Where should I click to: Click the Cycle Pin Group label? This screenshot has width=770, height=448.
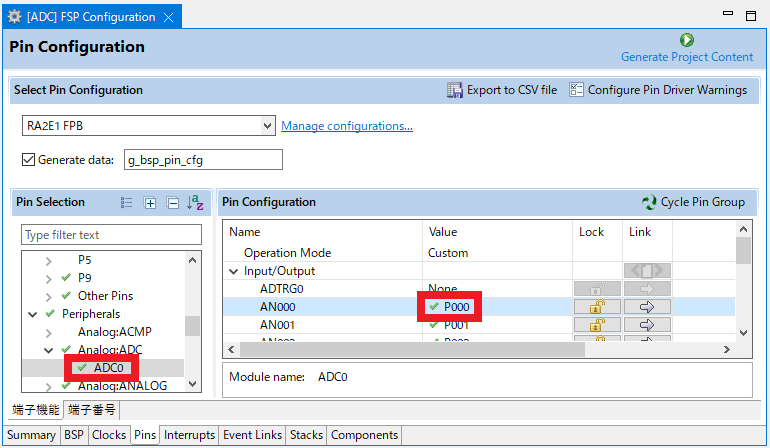click(703, 202)
